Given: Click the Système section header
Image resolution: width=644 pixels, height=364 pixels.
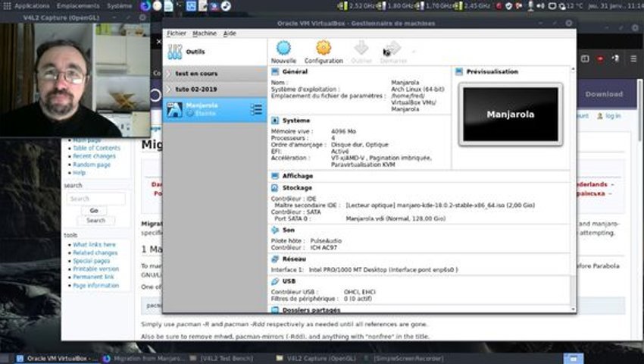Looking at the screenshot, I should pos(296,121).
